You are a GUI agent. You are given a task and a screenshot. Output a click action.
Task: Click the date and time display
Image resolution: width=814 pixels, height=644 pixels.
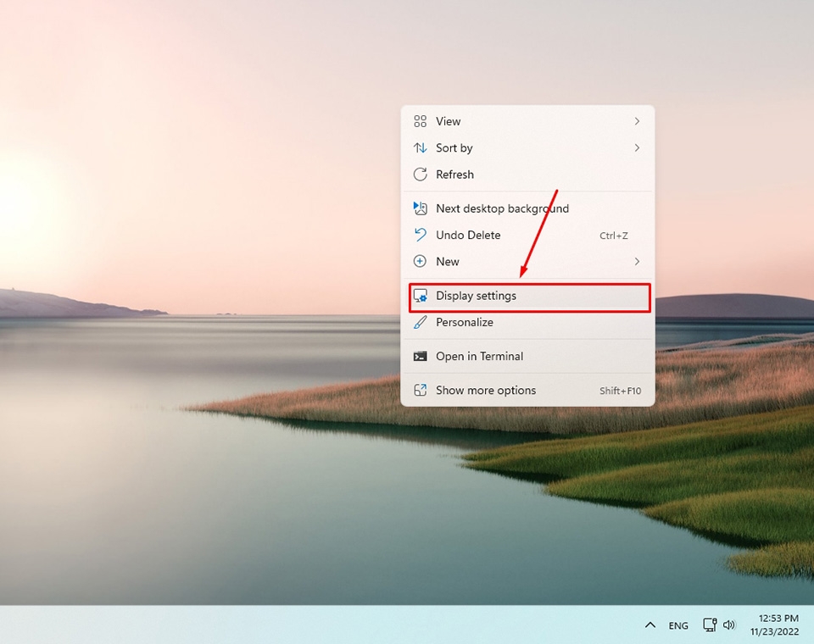click(x=775, y=625)
